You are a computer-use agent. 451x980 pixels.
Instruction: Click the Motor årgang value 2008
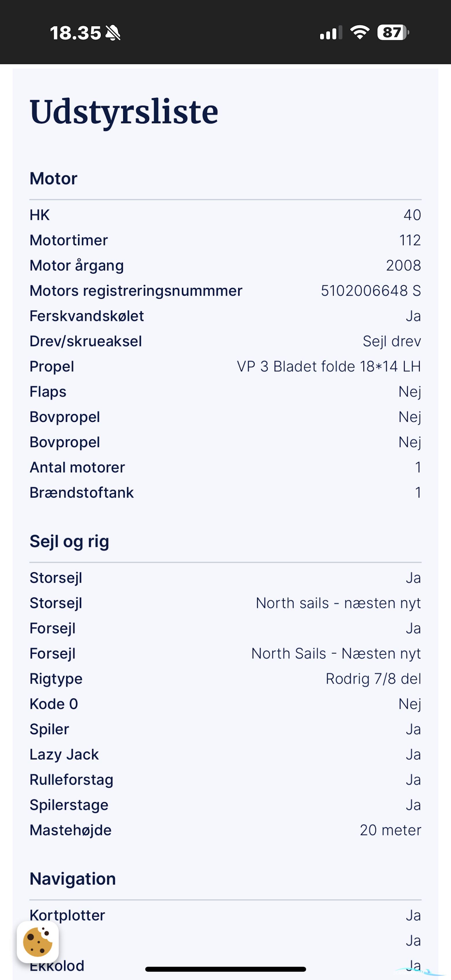(x=403, y=265)
